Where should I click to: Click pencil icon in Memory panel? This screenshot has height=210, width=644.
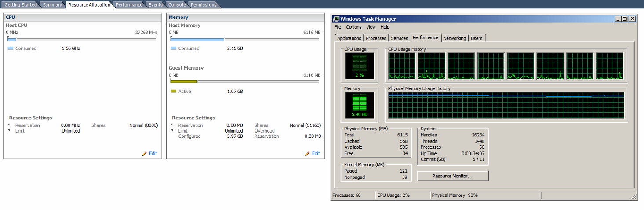coord(307,154)
